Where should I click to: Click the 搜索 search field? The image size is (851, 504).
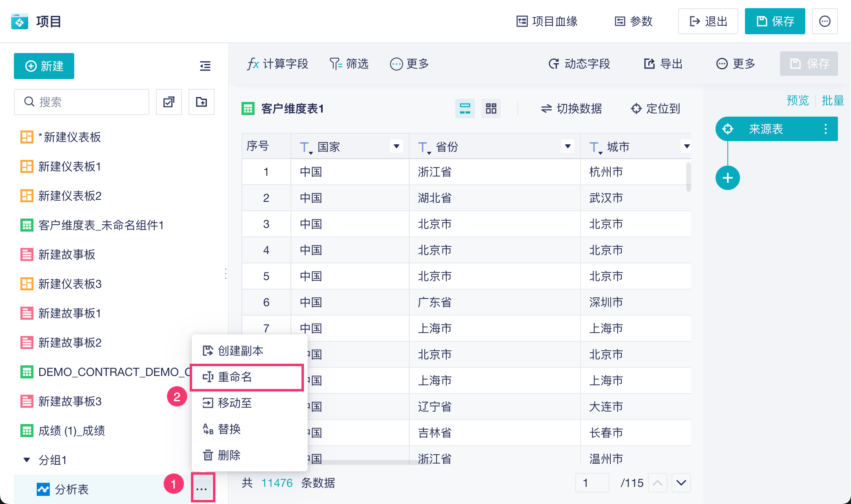point(82,102)
